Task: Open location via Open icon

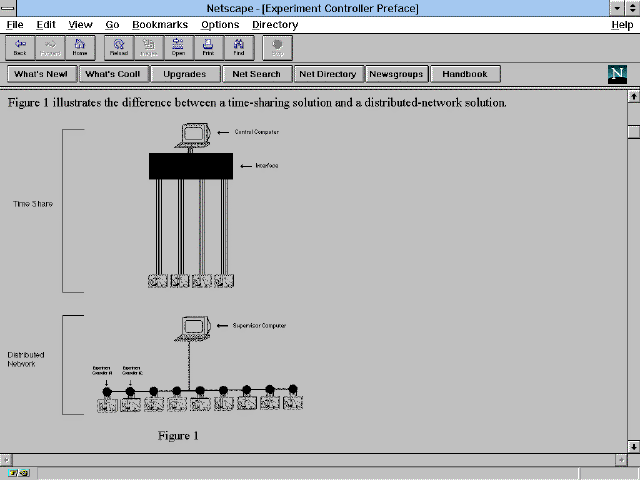Action: pyautogui.click(x=178, y=48)
